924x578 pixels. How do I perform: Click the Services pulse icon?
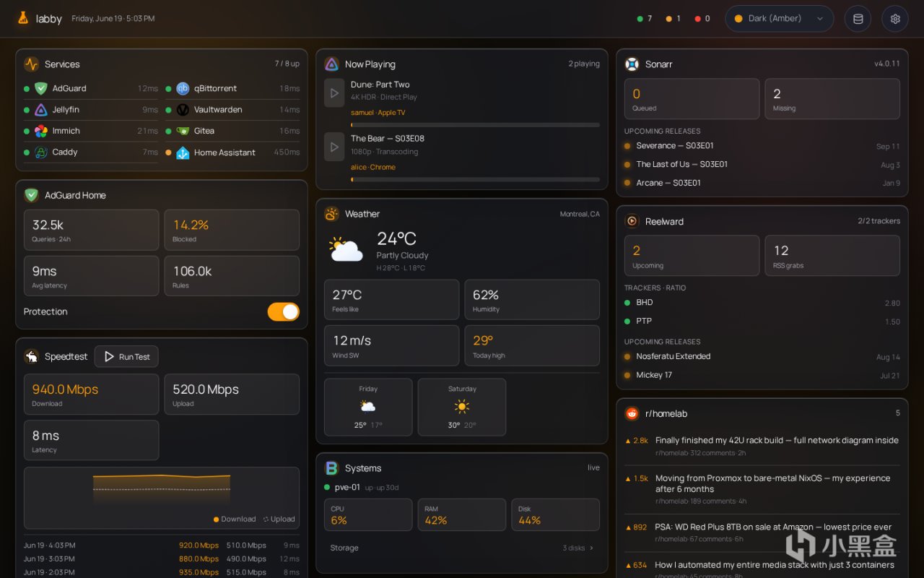coord(31,64)
